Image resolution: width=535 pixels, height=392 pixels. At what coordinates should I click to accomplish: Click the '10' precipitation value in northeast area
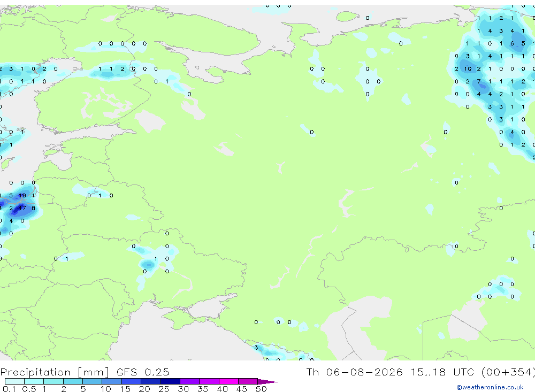coord(468,69)
